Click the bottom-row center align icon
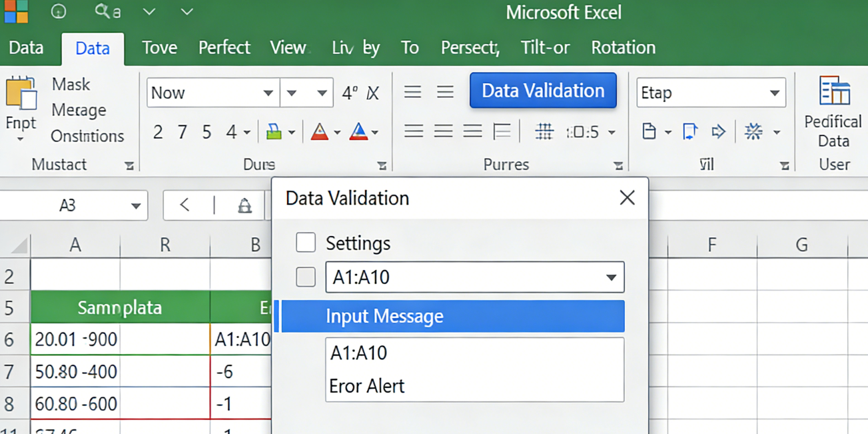868x434 pixels. click(x=443, y=131)
